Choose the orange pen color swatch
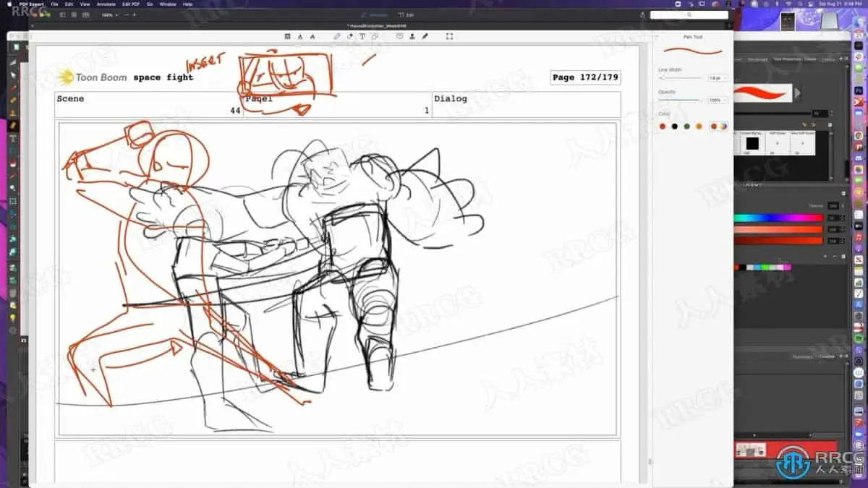 coord(699,126)
